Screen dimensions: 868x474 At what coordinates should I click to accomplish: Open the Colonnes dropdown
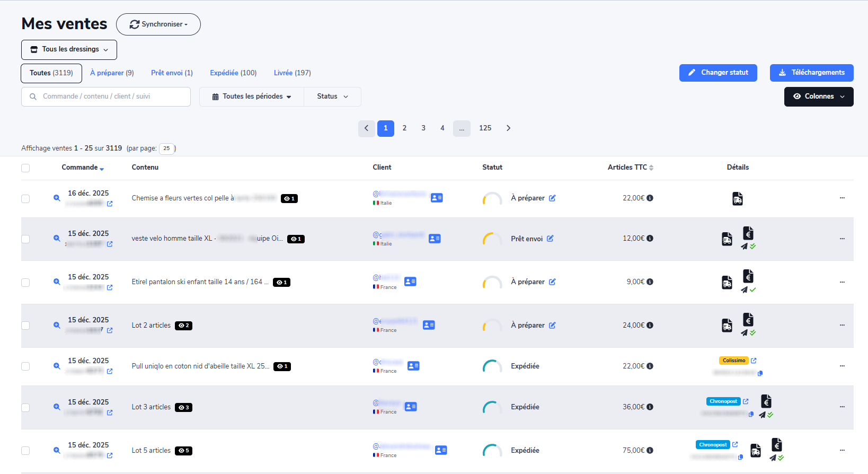818,96
